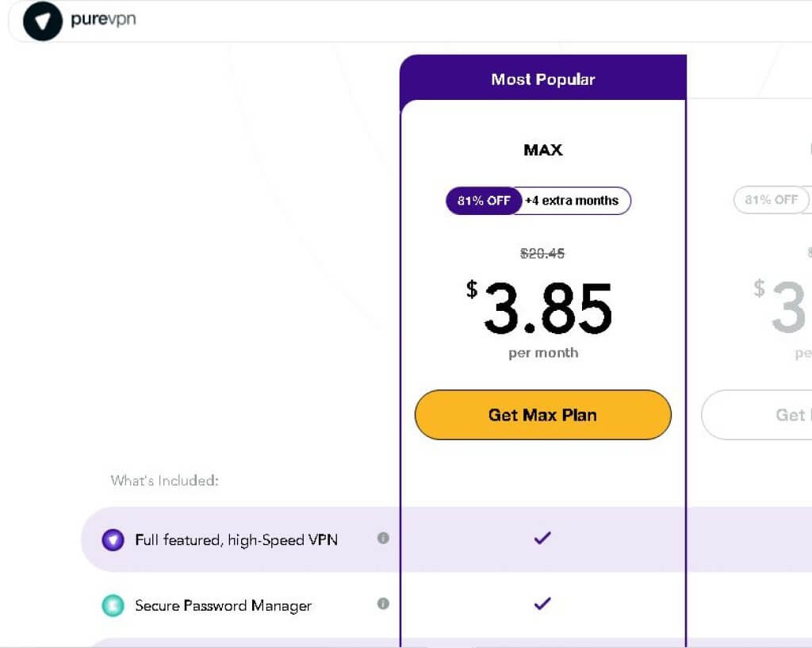Viewport: 812px width, 648px height.
Task: Click the dark triangle in the logo circle
Action: point(44,21)
